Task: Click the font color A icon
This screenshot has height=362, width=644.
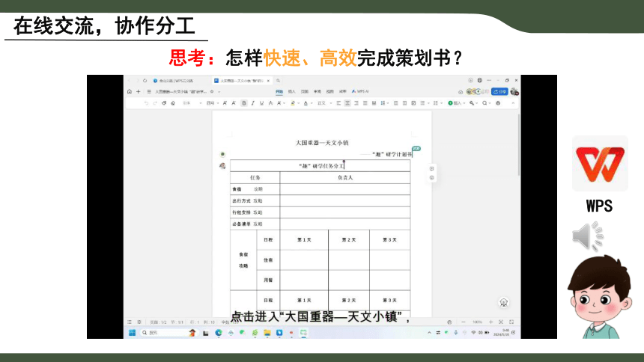Action: [x=306, y=103]
